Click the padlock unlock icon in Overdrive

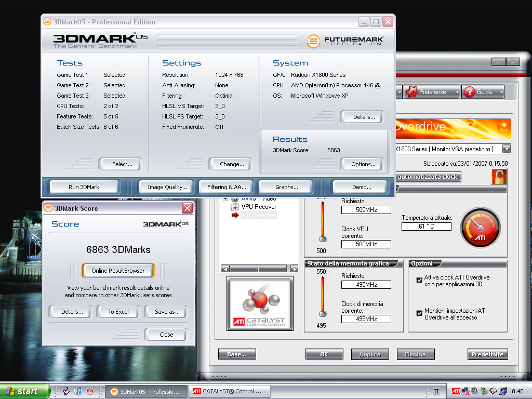click(x=499, y=177)
